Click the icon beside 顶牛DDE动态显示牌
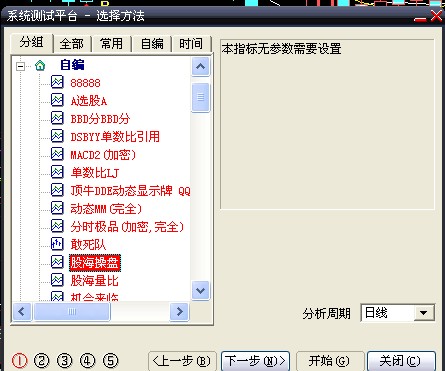 (57, 190)
